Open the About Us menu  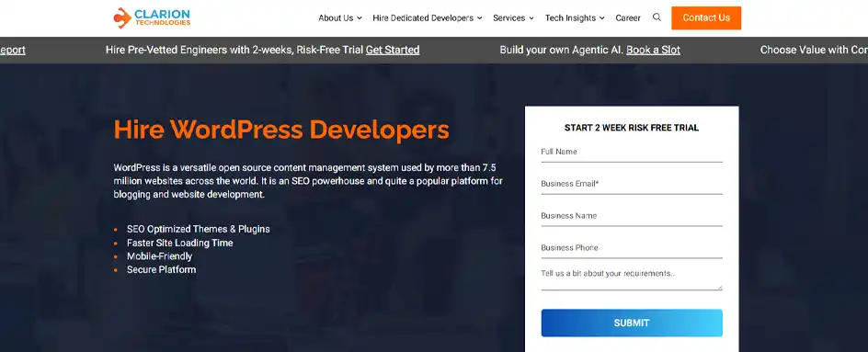tap(336, 17)
